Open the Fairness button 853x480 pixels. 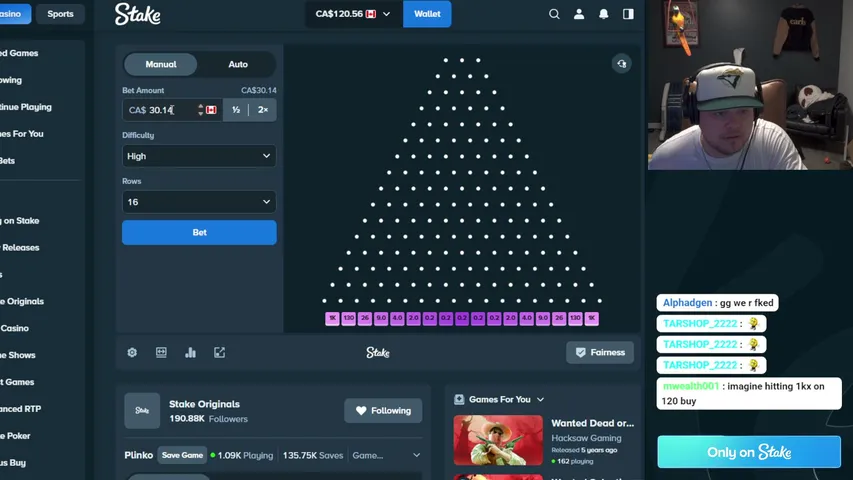point(600,353)
